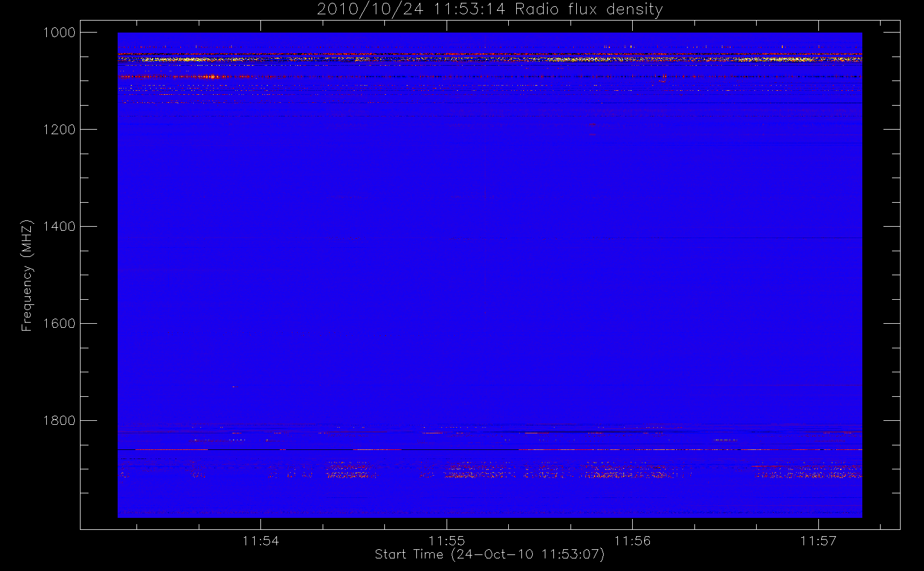
Task: Click the 1000 frequency tick label
Action: pyautogui.click(x=59, y=33)
